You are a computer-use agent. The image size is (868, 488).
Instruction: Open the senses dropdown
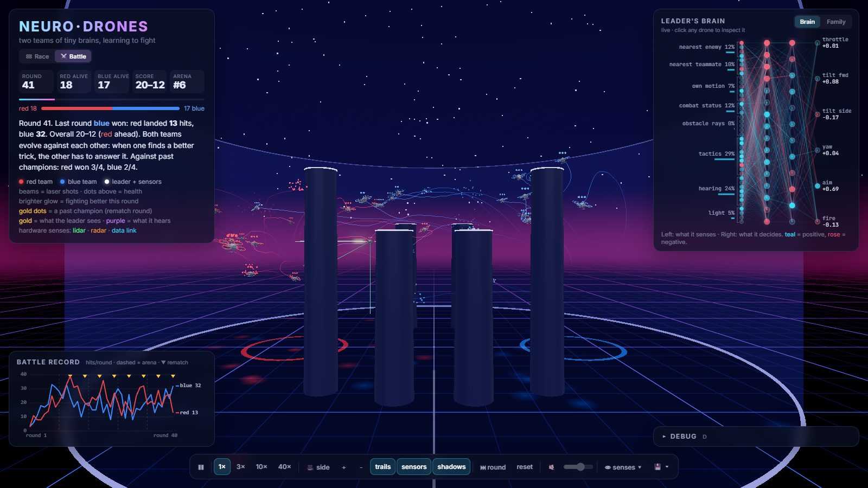tap(623, 467)
